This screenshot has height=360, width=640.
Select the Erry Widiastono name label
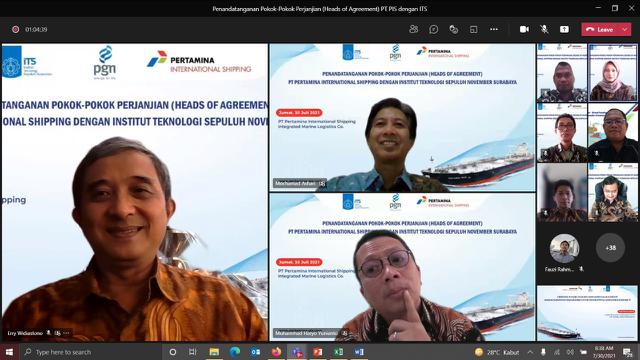click(x=25, y=333)
